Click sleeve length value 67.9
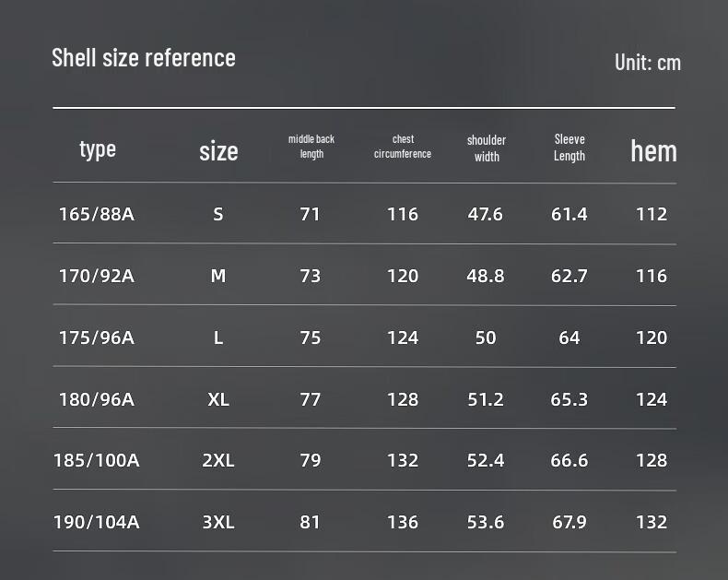 pyautogui.click(x=569, y=522)
